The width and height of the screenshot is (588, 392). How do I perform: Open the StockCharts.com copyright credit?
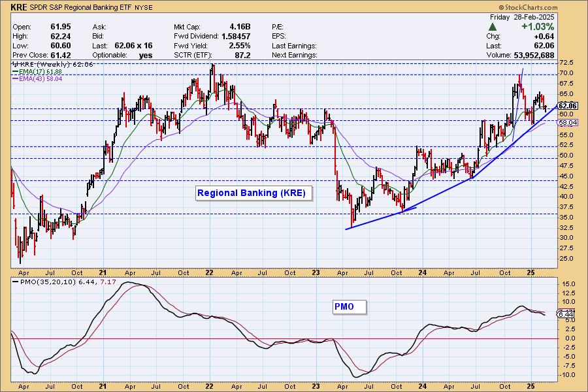coord(528,7)
